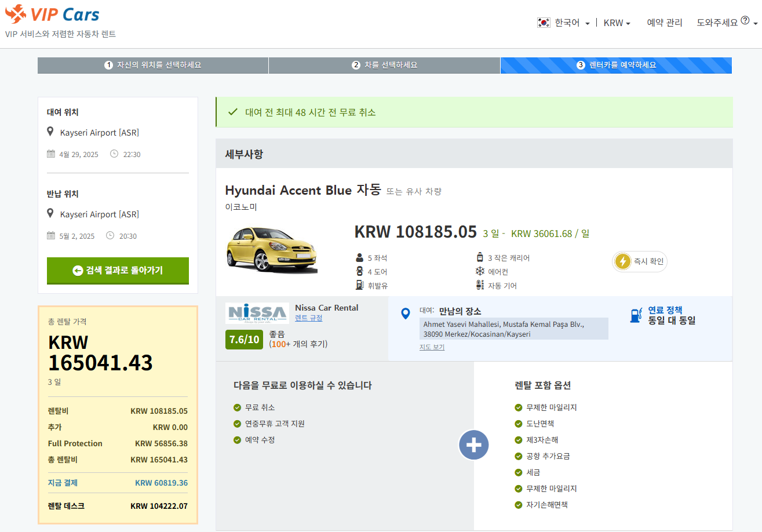This screenshot has width=762, height=532.
Task: Open the 한국어 language dropdown
Action: [x=572, y=23]
